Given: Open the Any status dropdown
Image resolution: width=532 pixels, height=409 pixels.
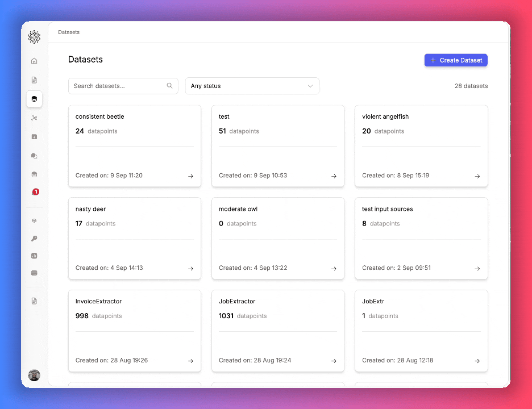Looking at the screenshot, I should pyautogui.click(x=252, y=86).
